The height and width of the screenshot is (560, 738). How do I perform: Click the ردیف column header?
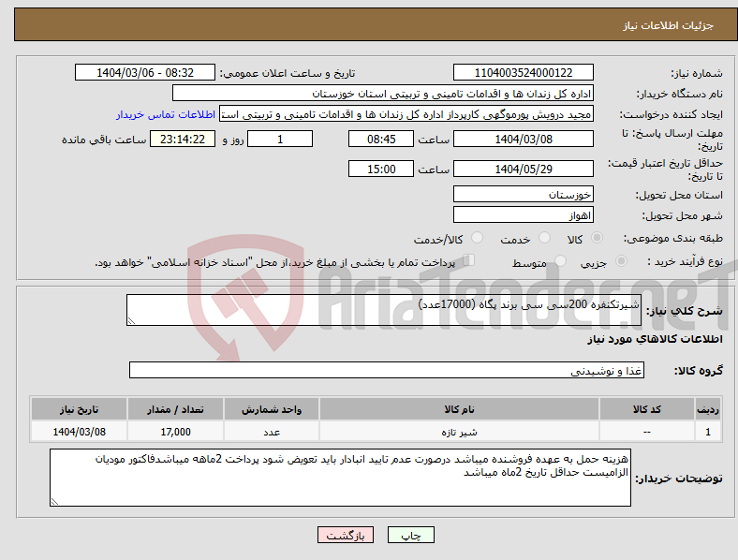[708, 409]
